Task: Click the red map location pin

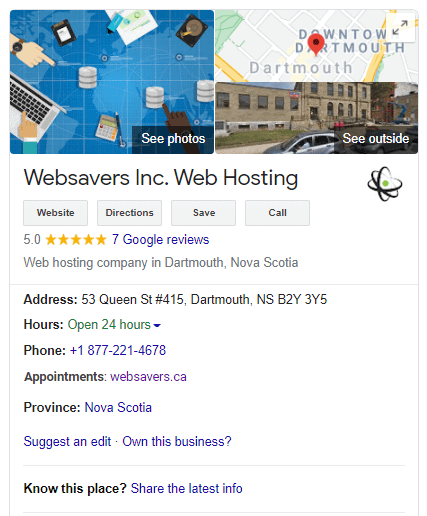Action: pos(316,45)
